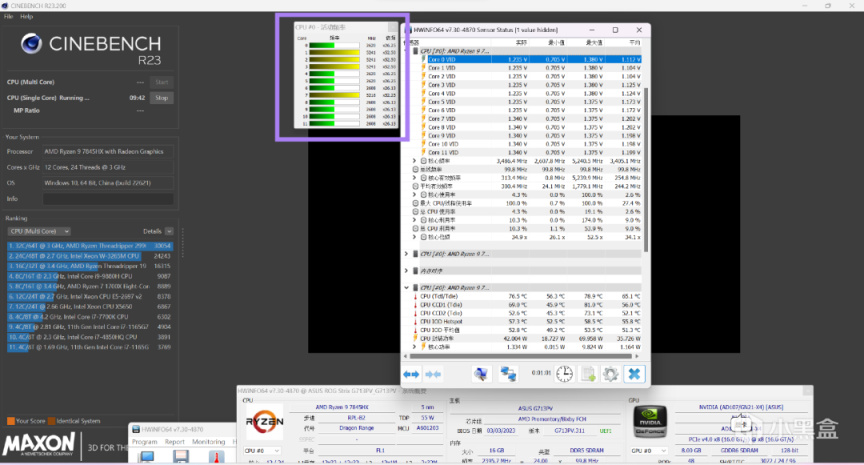864x465 pixels.
Task: Click the expand-layout double arrow icon in HWiNFO
Action: click(411, 374)
